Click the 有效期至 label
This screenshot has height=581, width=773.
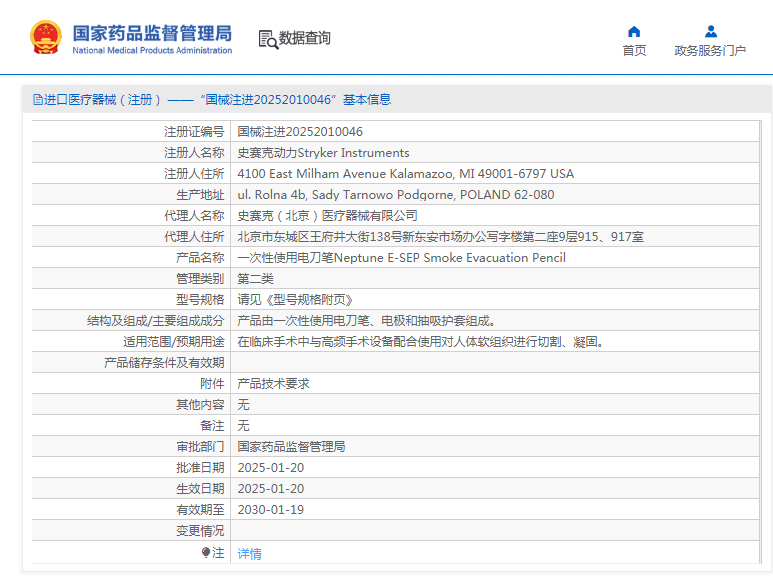pyautogui.click(x=200, y=510)
